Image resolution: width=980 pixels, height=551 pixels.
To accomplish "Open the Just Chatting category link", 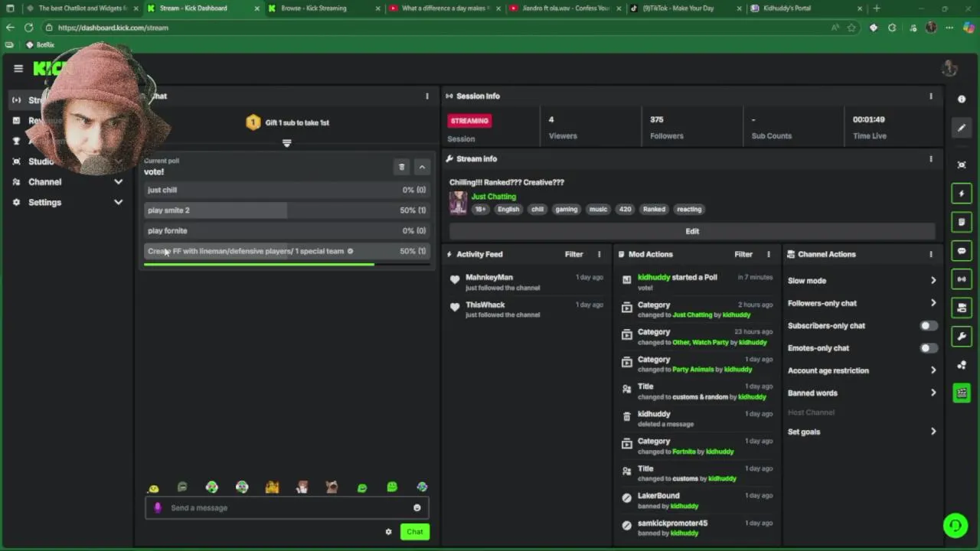I will (493, 197).
